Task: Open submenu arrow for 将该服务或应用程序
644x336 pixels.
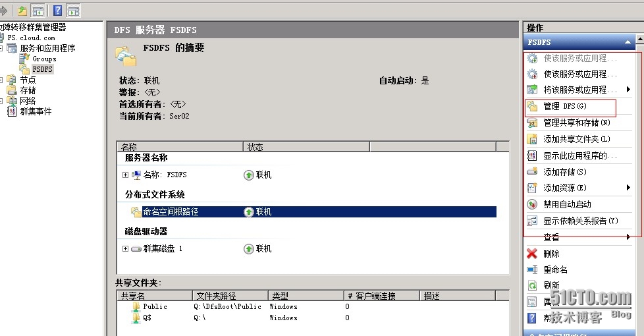Action: tap(628, 89)
